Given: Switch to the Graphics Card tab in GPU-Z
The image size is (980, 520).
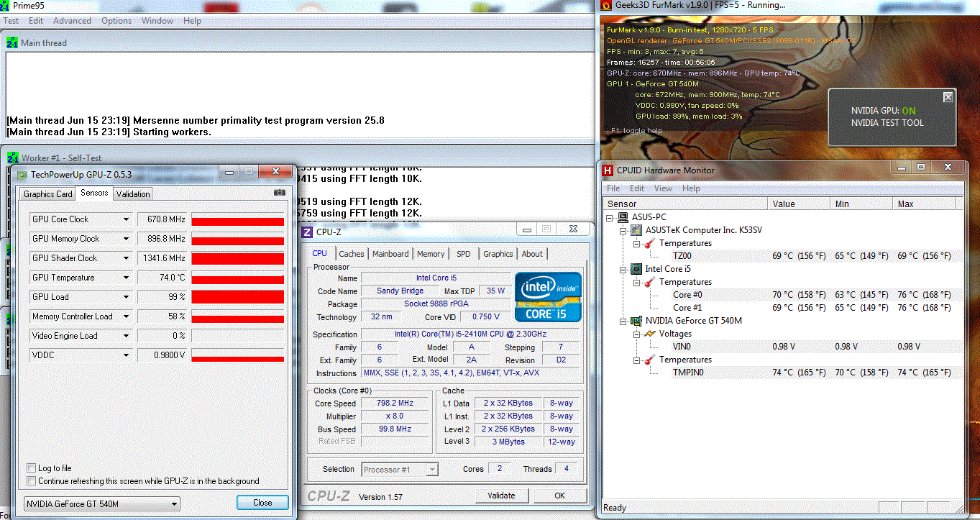Looking at the screenshot, I should tap(48, 193).
